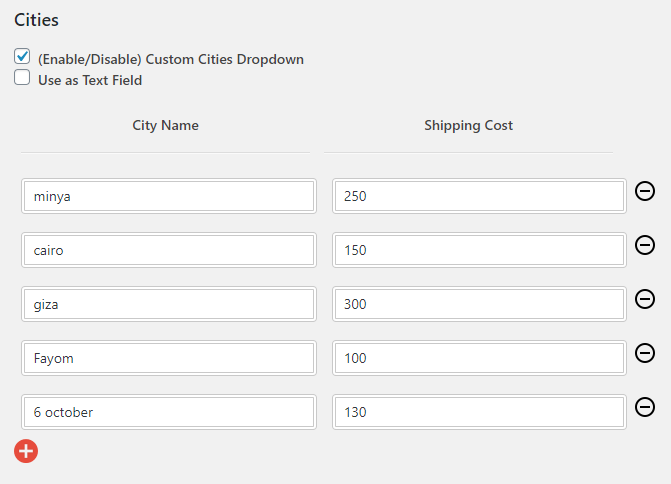The height and width of the screenshot is (484, 671).
Task: Click the giza city name field
Action: [x=169, y=304]
